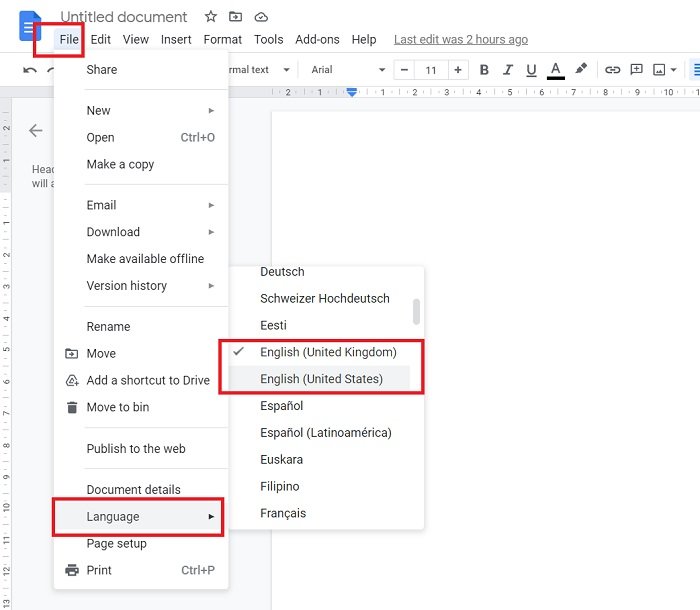The height and width of the screenshot is (610, 700).
Task: Click the Add comment icon
Action: 636,69
